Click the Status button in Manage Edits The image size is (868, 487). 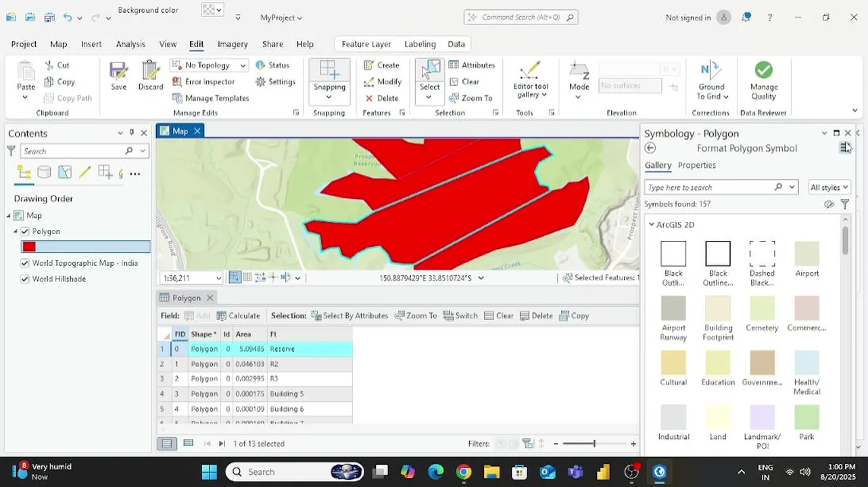272,66
